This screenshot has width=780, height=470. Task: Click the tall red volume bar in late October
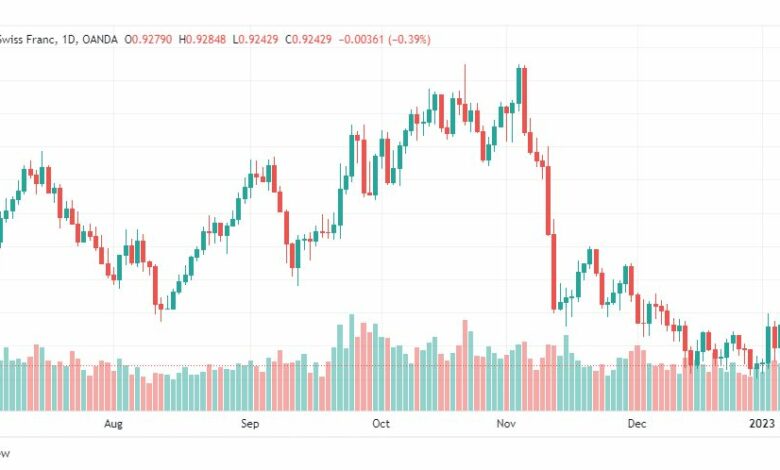[x=466, y=365]
